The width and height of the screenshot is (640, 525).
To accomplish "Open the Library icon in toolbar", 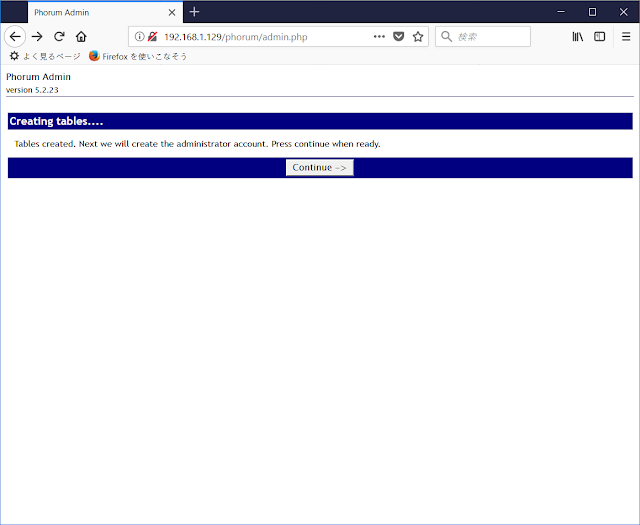I will (578, 37).
